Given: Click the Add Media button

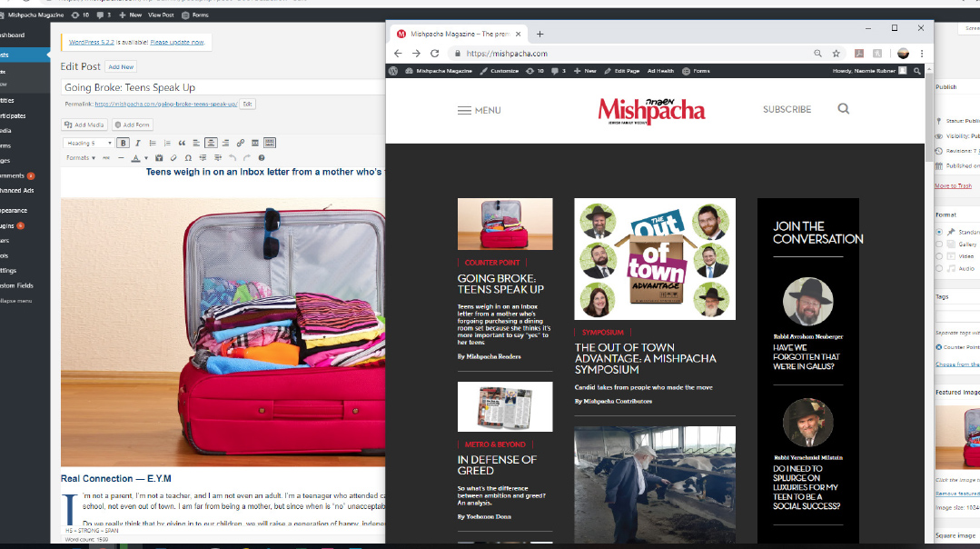Looking at the screenshot, I should pos(84,125).
